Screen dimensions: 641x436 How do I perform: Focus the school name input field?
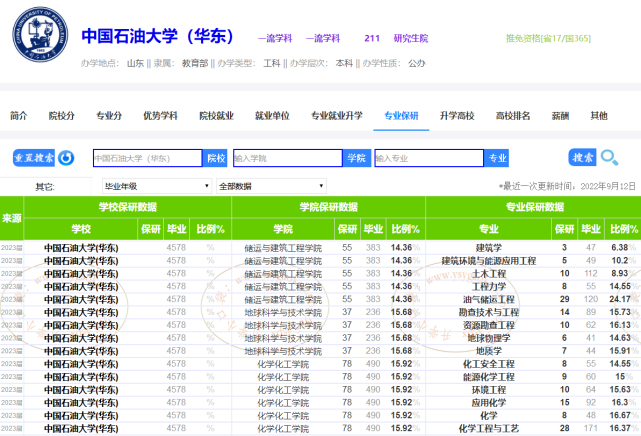148,158
